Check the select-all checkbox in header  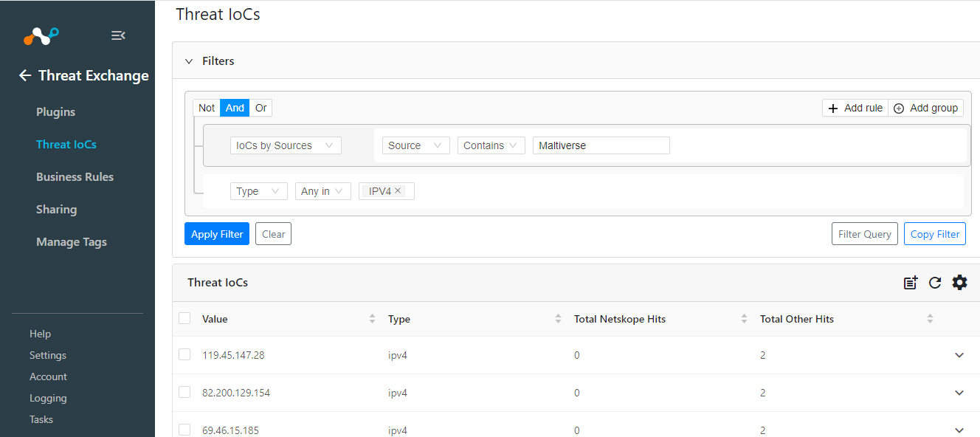(x=184, y=318)
